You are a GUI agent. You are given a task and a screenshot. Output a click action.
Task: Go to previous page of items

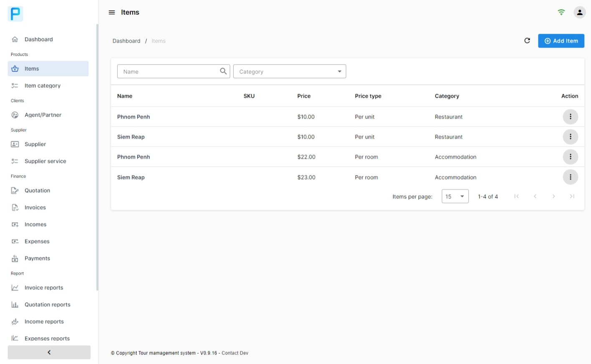tap(535, 196)
